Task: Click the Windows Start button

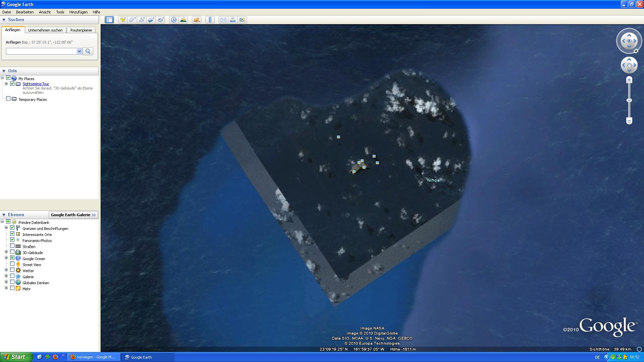Action: click(16, 357)
